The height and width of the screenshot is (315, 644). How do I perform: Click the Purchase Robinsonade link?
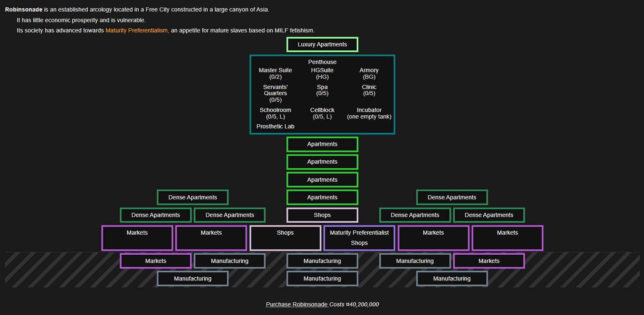coord(297,304)
